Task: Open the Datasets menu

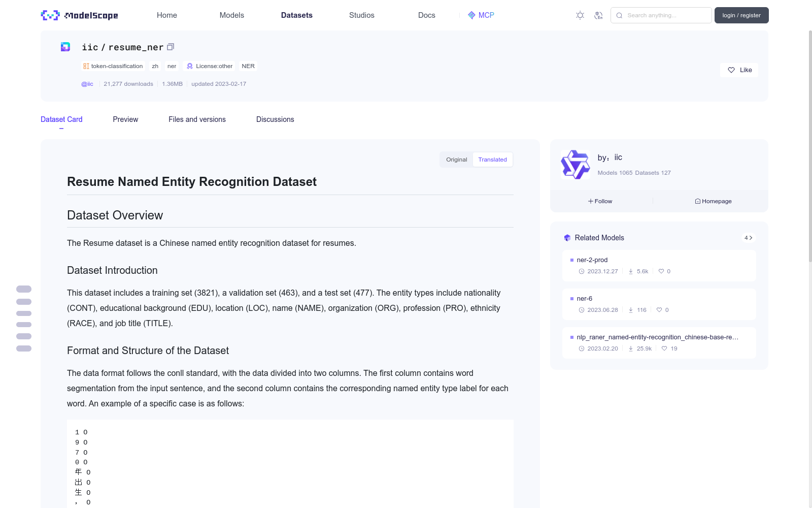Action: click(x=297, y=15)
